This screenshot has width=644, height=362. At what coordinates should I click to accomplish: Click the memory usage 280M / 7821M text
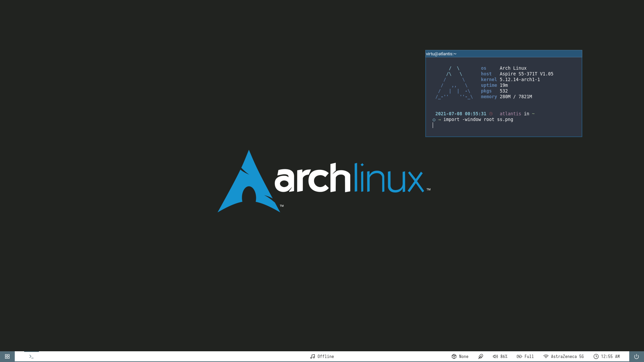click(516, 97)
